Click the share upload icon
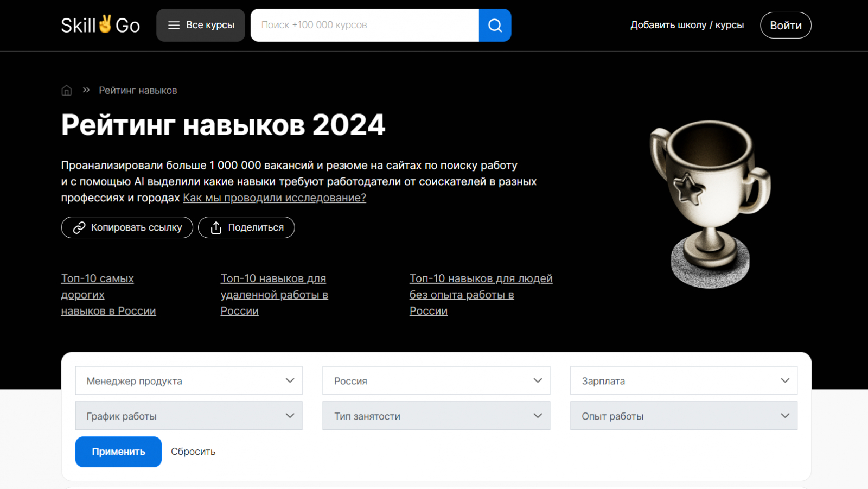The height and width of the screenshot is (489, 868). [x=216, y=227]
